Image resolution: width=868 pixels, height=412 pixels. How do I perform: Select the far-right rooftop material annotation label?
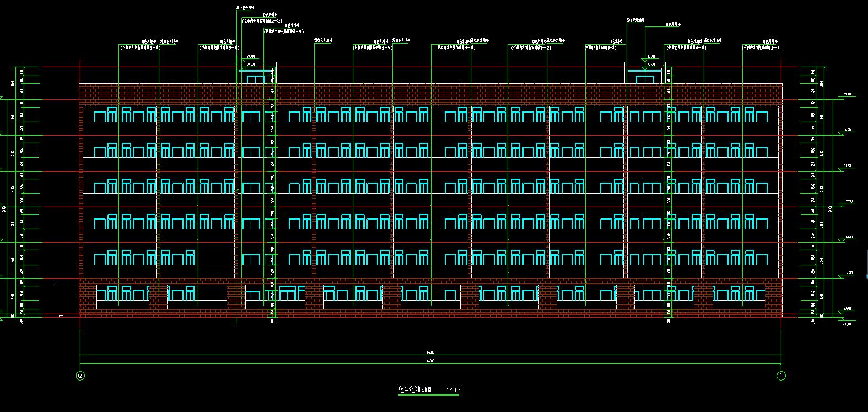tap(770, 41)
